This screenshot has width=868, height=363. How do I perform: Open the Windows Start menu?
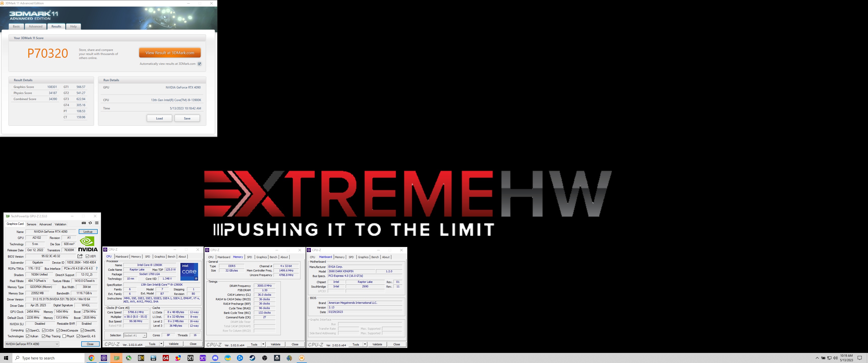(x=6, y=358)
